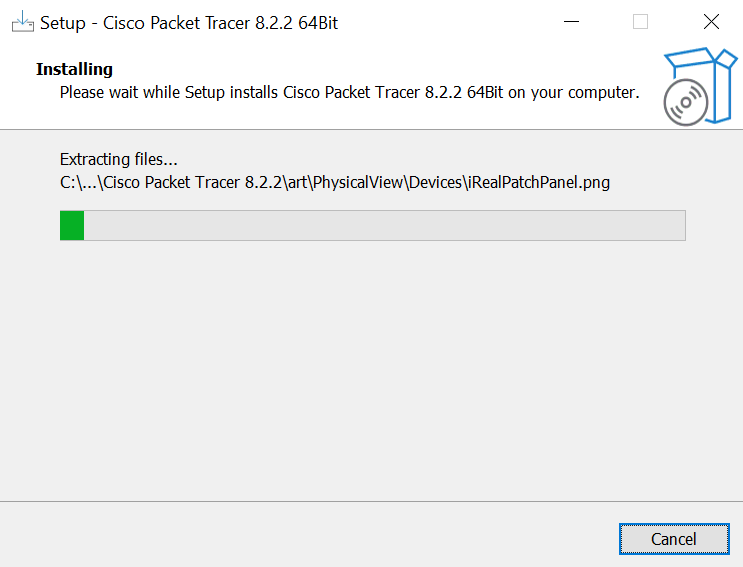This screenshot has width=743, height=567.
Task: Select the iRealPatchPanel.png filename in the path
Action: click(538, 182)
